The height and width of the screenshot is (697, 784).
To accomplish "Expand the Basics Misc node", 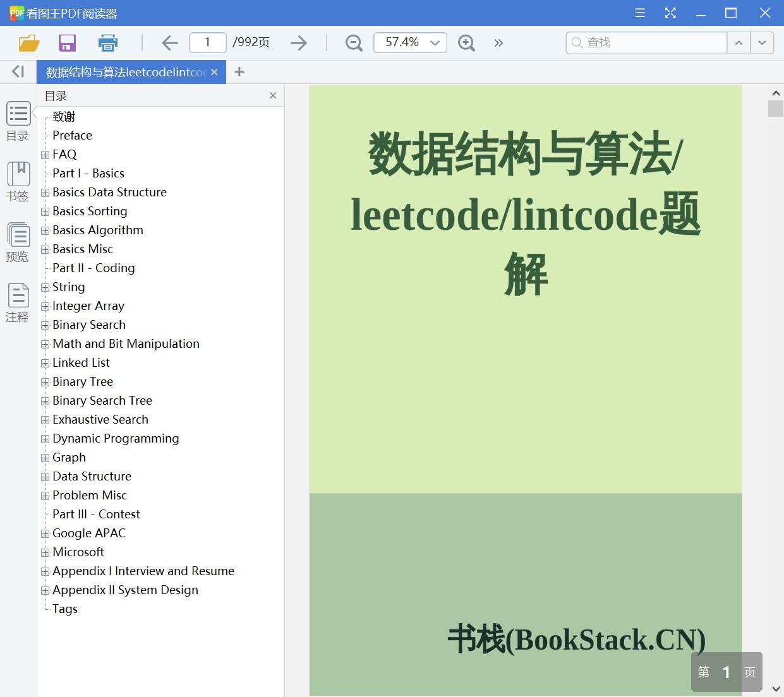I will coord(45,249).
